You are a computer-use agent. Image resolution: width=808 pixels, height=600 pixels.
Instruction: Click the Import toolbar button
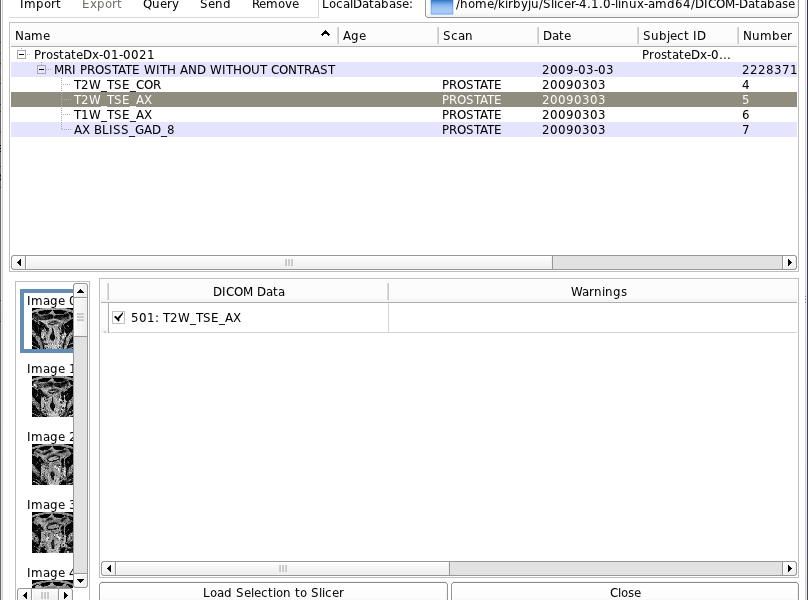pyautogui.click(x=40, y=5)
